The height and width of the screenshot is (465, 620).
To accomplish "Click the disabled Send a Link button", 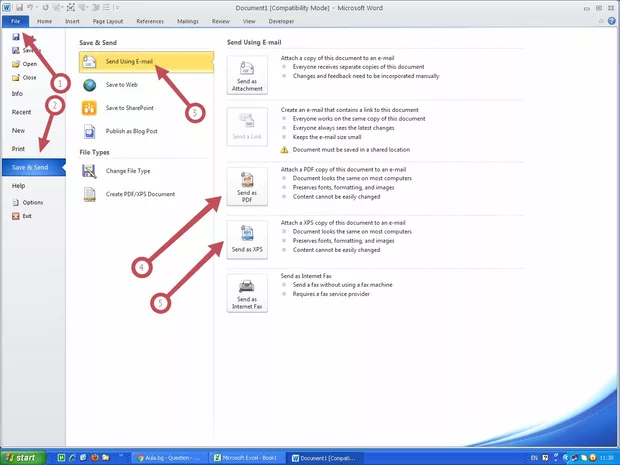I will [247, 127].
